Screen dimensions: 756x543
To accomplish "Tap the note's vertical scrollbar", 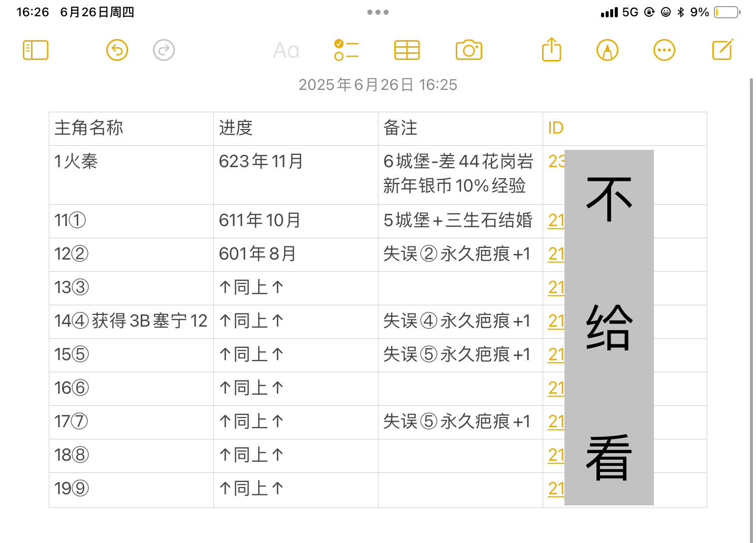I will [751, 310].
